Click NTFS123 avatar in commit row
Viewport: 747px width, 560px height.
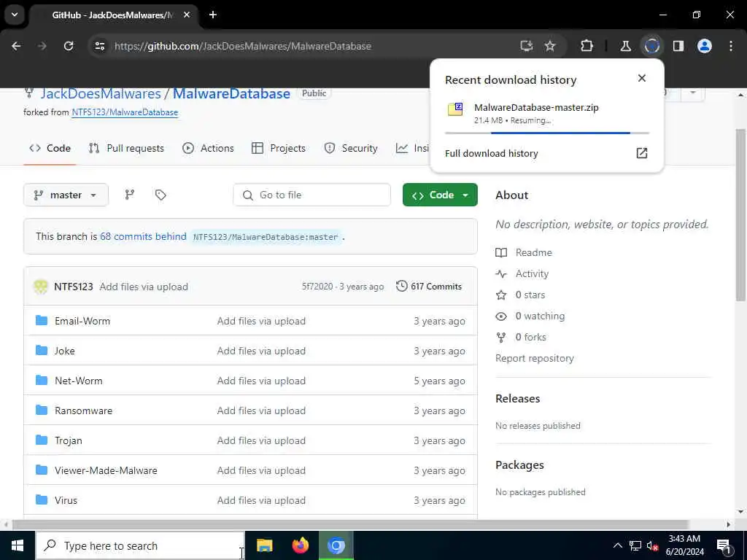point(41,286)
